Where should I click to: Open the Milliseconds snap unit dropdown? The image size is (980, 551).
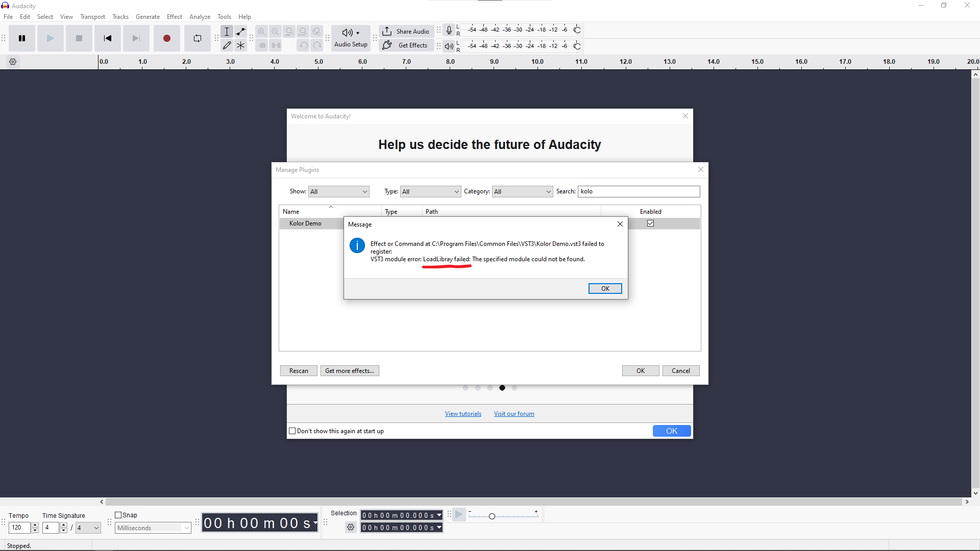[x=153, y=528]
